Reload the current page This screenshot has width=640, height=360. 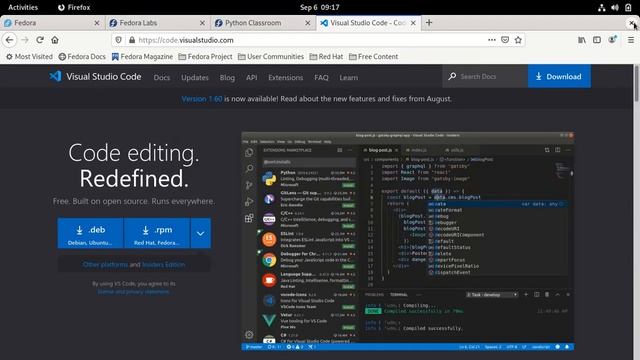(x=40, y=40)
